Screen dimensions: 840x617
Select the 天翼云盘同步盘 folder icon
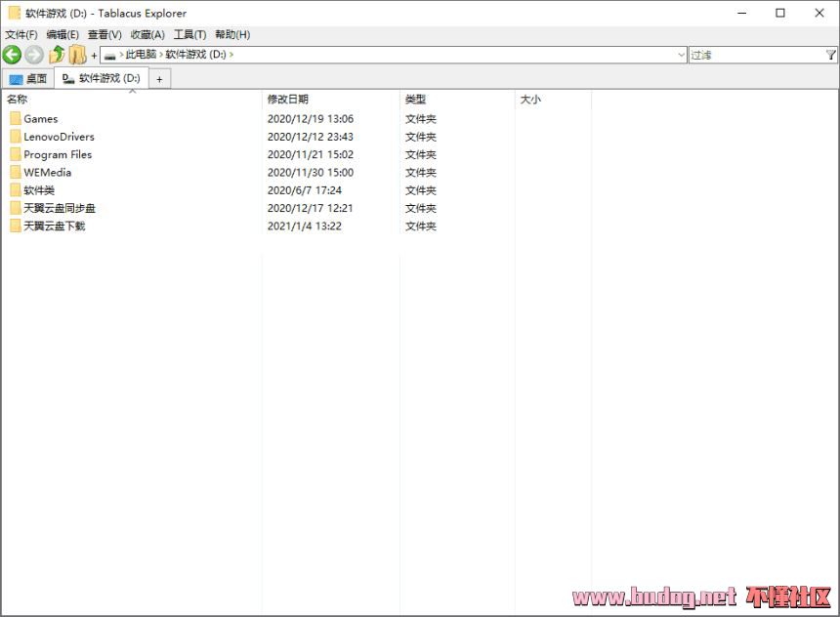coord(16,208)
